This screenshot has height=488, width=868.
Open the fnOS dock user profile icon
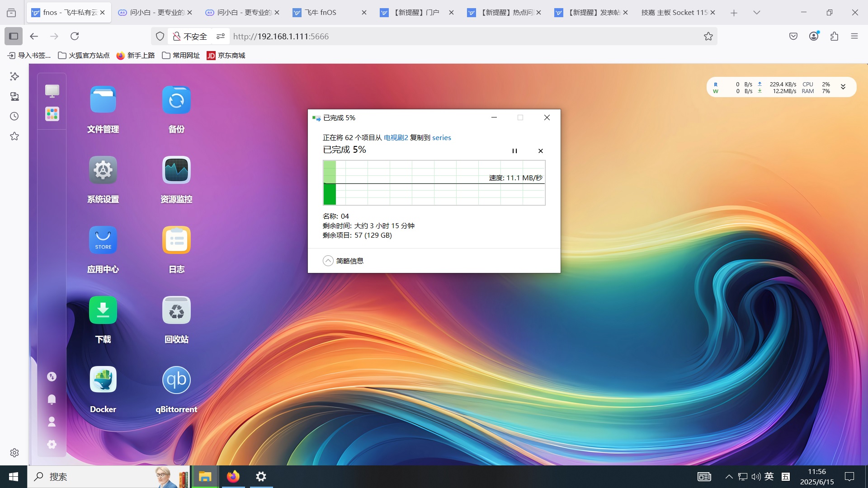coord(52,422)
